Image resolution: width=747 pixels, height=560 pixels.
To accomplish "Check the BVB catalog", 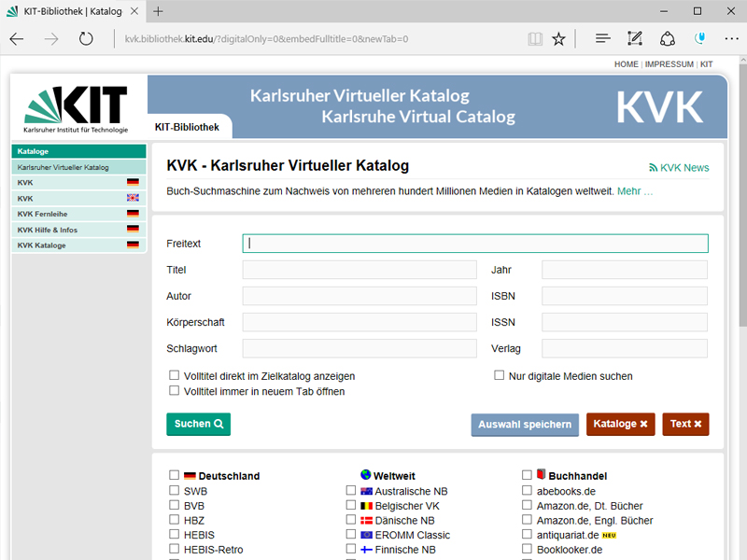I will [x=175, y=505].
